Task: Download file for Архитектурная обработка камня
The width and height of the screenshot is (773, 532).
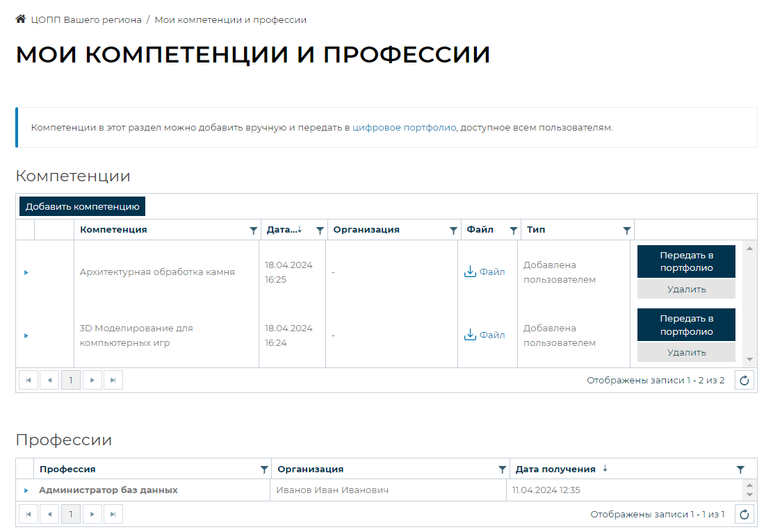Action: coord(485,272)
